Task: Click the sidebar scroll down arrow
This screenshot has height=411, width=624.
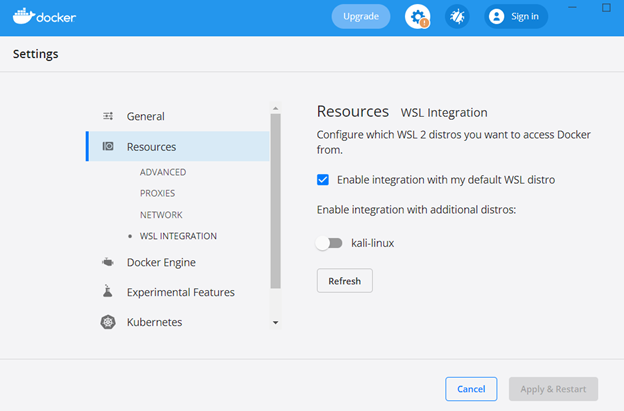Action: point(275,323)
